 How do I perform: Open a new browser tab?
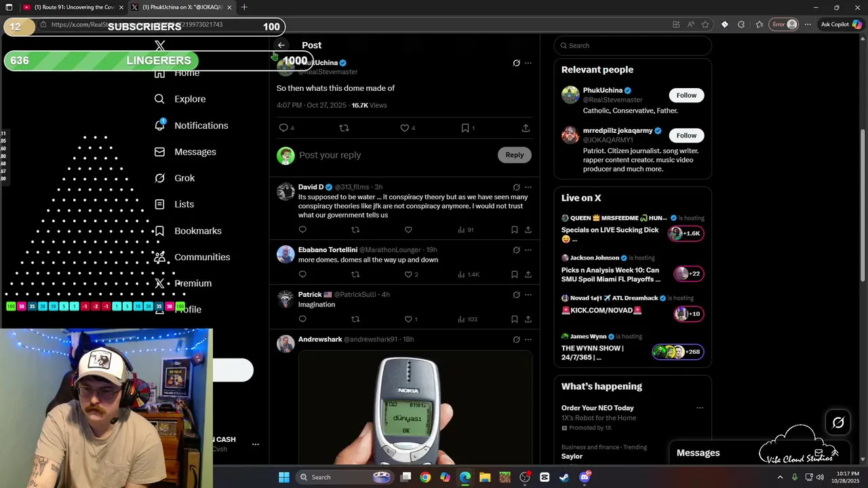pos(244,7)
